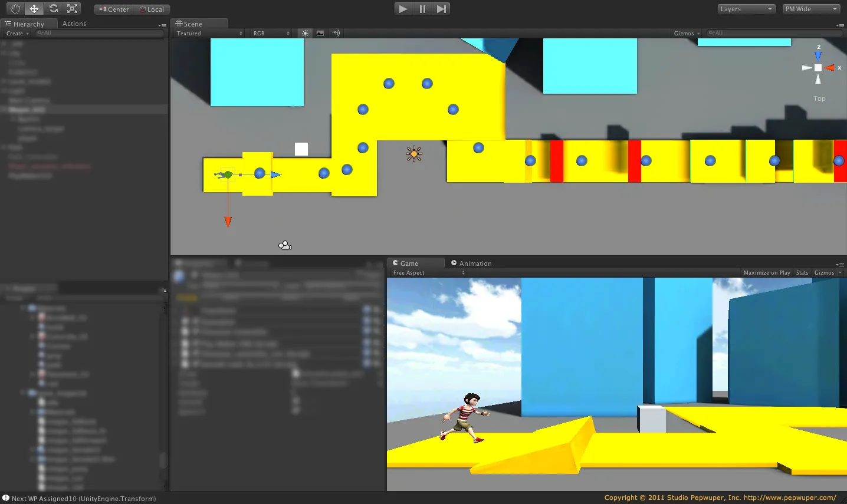Open the Textured draw mode dropdown
The height and width of the screenshot is (504, 847).
pos(209,34)
